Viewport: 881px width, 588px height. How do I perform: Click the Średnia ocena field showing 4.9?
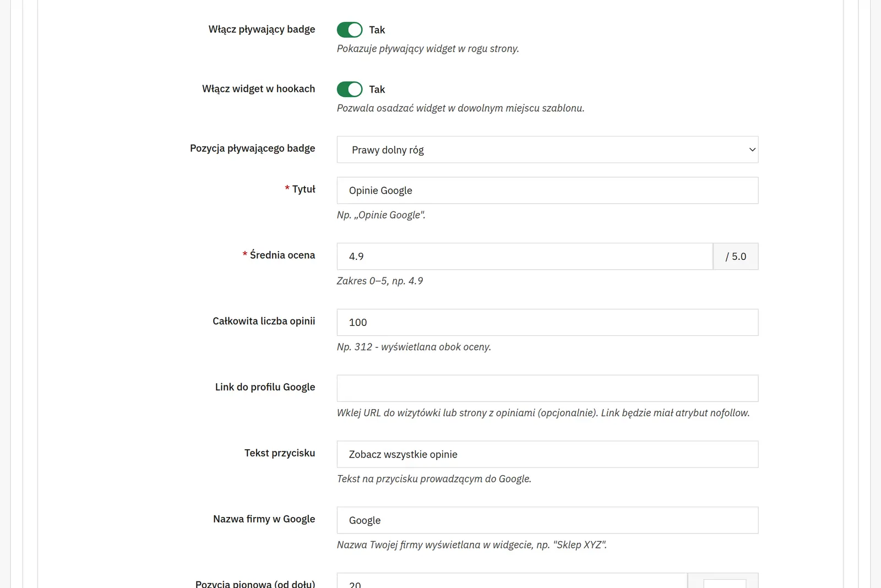(525, 257)
